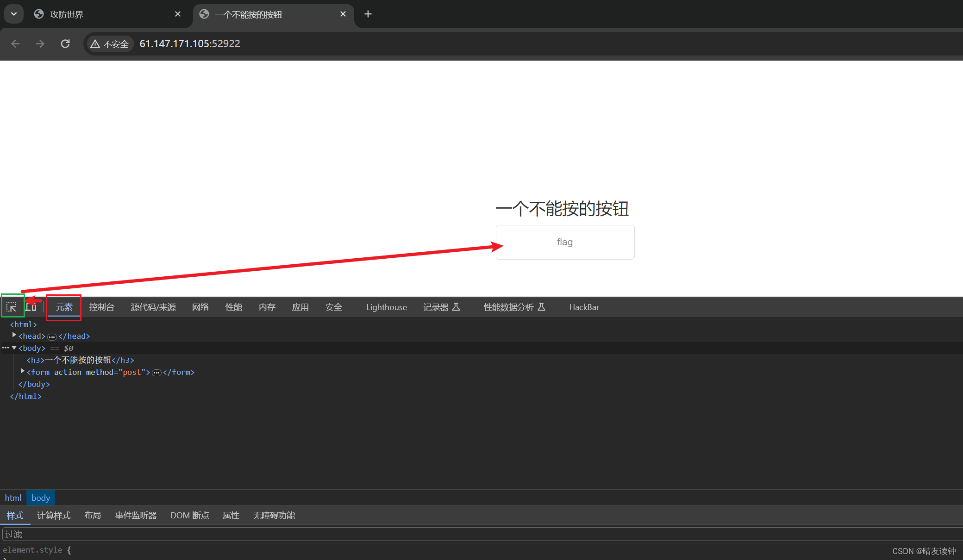Click the ellipsis inside the head element
Screen dimensions: 963x560
pyautogui.click(x=52, y=336)
